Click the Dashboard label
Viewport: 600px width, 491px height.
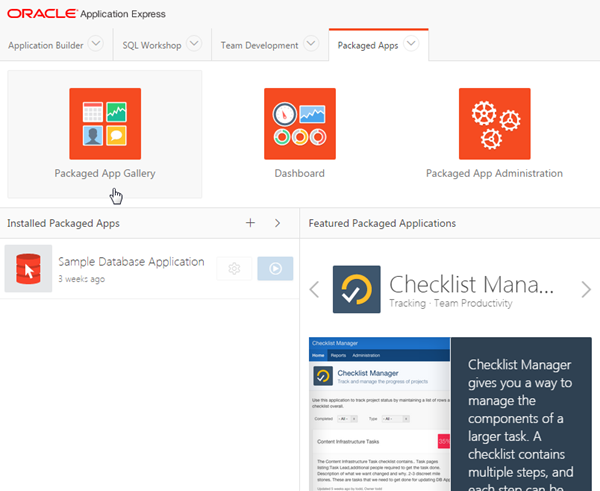pos(300,173)
